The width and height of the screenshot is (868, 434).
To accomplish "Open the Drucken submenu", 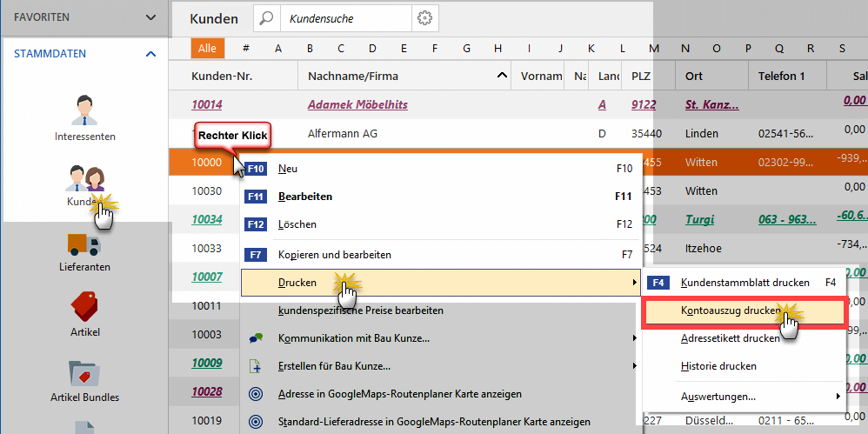I will 441,283.
